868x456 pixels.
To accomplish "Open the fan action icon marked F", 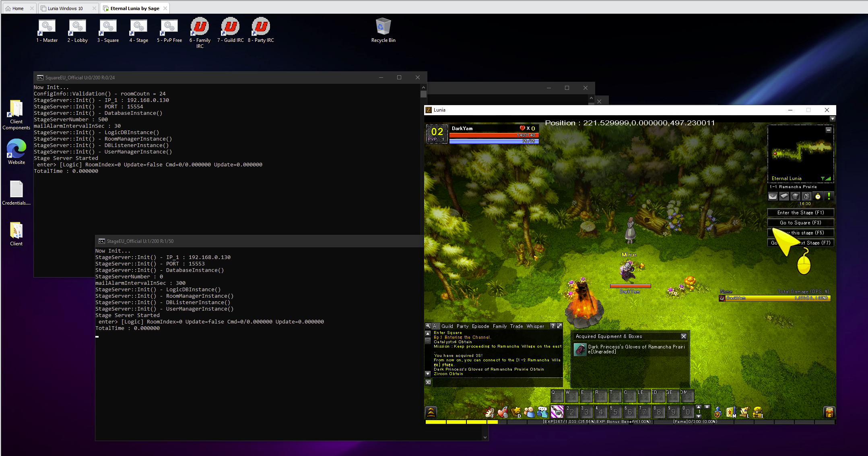I will tap(490, 412).
